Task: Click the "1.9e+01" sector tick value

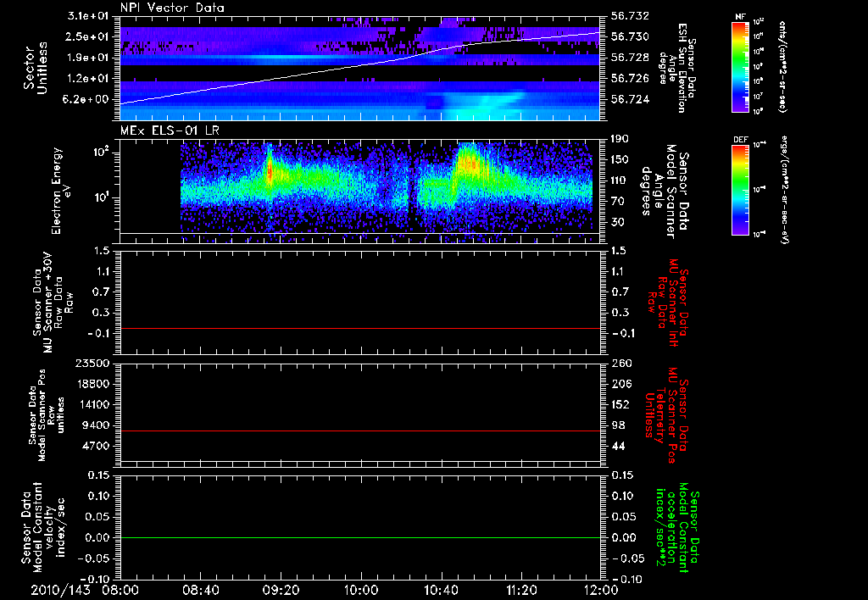Action: 88,58
